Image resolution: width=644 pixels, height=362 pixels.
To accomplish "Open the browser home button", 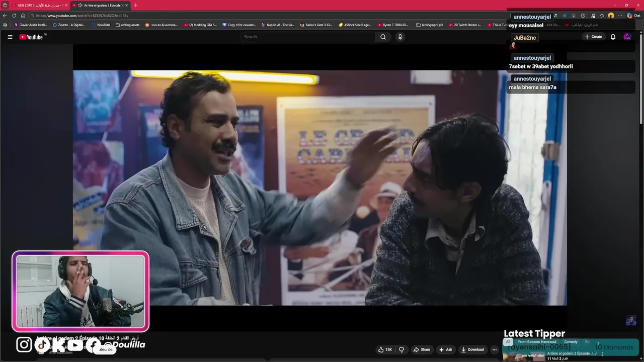I will point(23,16).
